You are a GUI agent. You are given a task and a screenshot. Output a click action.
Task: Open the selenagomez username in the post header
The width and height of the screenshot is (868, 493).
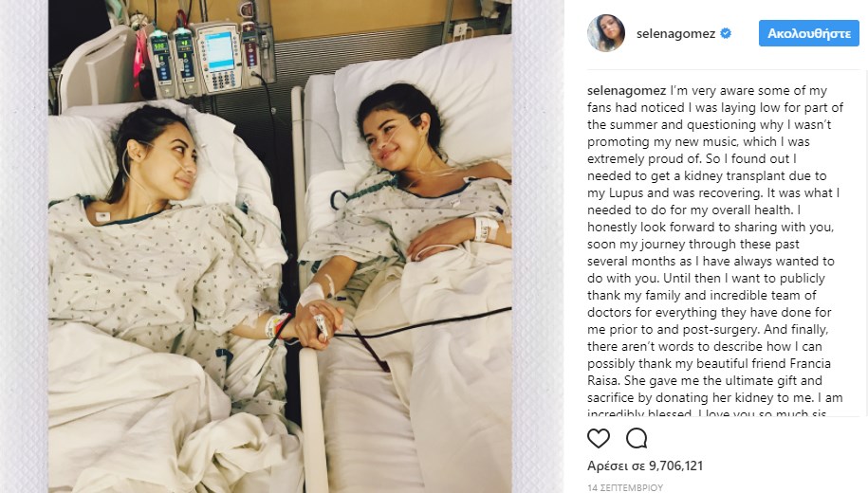(x=676, y=34)
